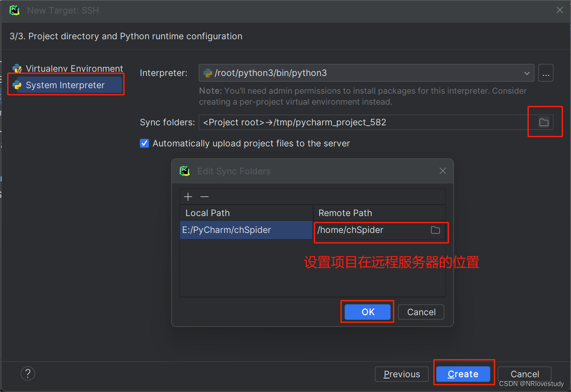Image resolution: width=571 pixels, height=392 pixels.
Task: Close the Edit Sync Folders dialog
Action: click(443, 171)
